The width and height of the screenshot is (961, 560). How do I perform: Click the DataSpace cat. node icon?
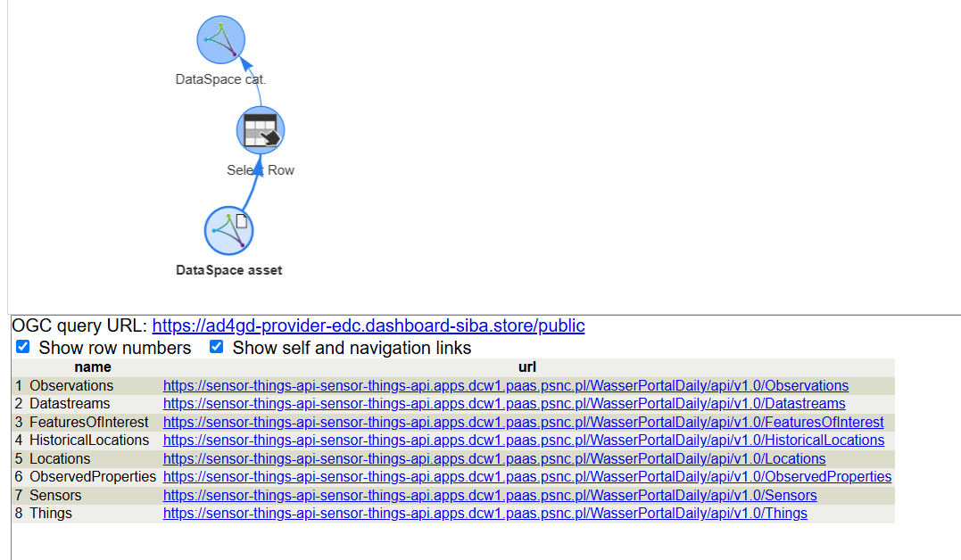[x=220, y=39]
